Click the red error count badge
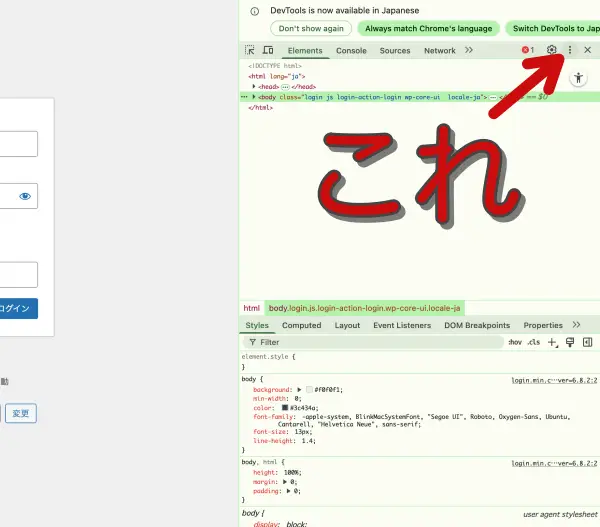The height and width of the screenshot is (527, 600). [x=526, y=50]
